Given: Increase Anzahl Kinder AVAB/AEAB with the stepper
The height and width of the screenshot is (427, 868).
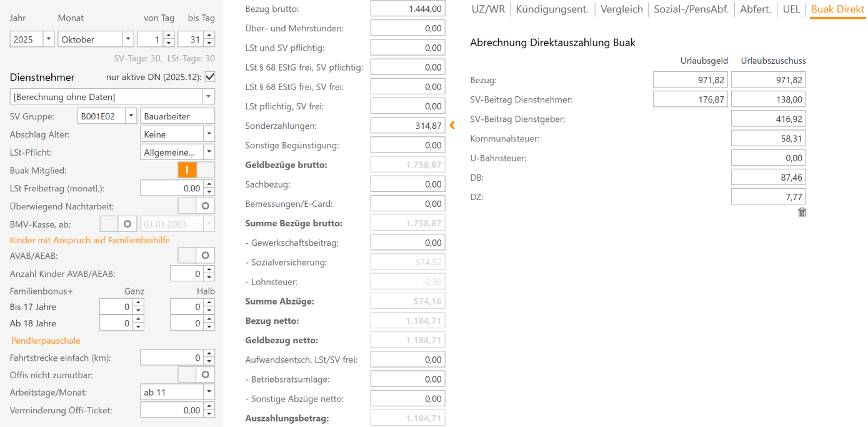Looking at the screenshot, I should pyautogui.click(x=210, y=269).
